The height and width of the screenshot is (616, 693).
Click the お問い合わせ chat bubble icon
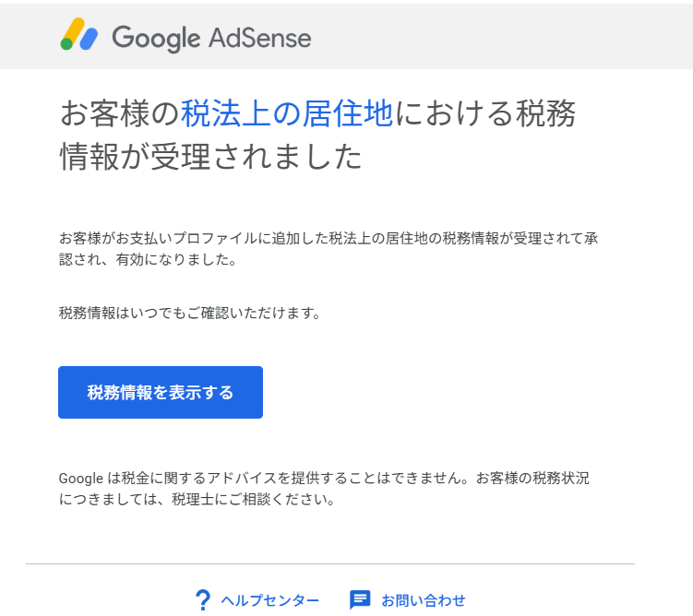(x=360, y=600)
